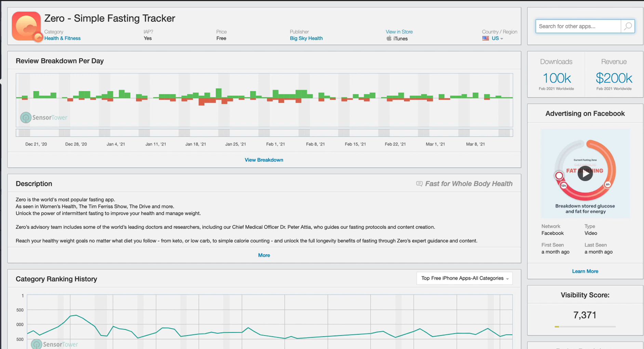644x349 pixels.
Task: Click the Zero app icon
Action: tap(26, 26)
